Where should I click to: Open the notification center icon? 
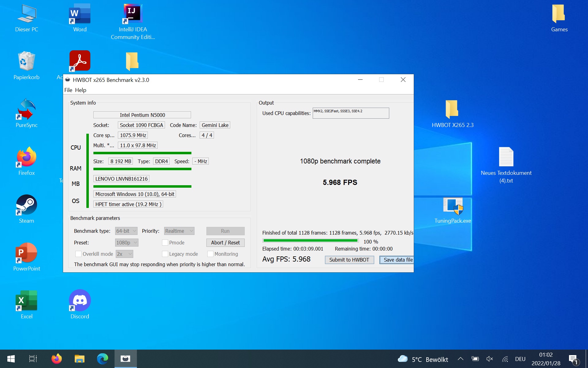[573, 359]
